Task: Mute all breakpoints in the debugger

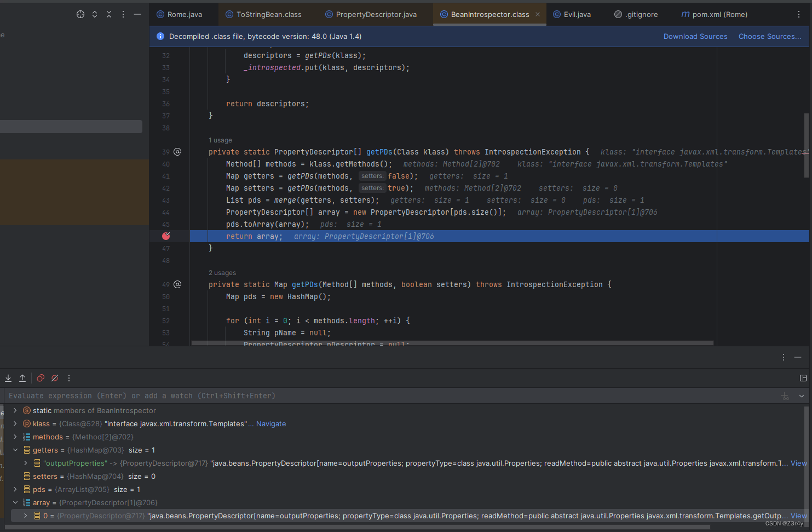Action: 54,378
